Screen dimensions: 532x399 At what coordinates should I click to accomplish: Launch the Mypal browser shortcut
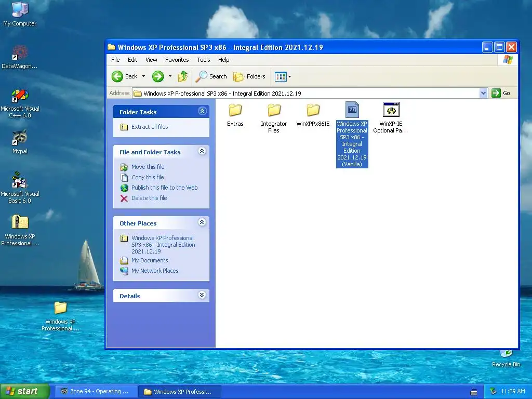pyautogui.click(x=20, y=141)
